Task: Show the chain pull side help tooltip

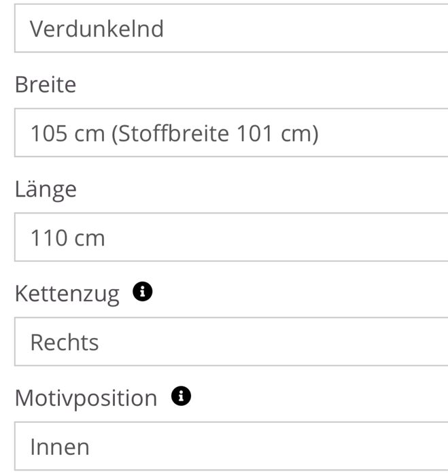Action: point(142,292)
